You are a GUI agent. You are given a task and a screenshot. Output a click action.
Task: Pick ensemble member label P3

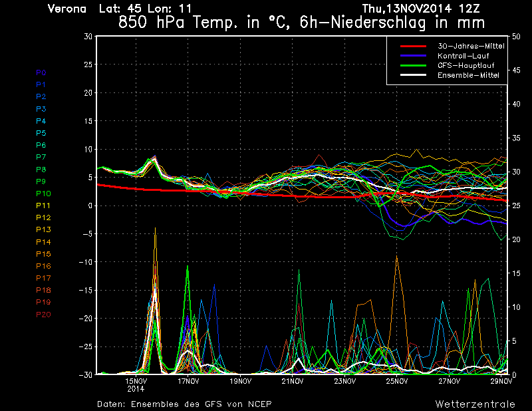coord(41,109)
